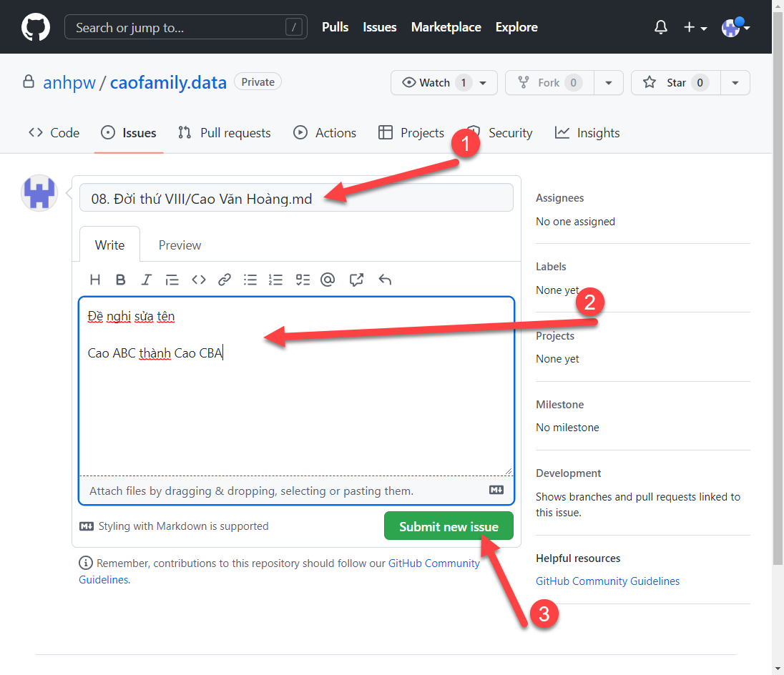Insert a task list in editor
Screen dimensions: 784x675
pyautogui.click(x=303, y=280)
